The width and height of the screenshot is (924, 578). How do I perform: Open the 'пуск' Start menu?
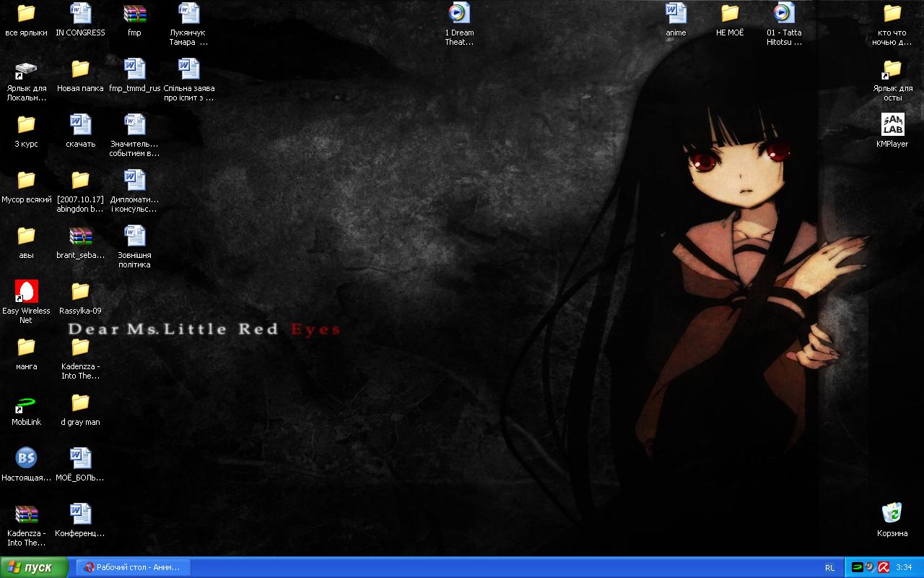point(34,567)
